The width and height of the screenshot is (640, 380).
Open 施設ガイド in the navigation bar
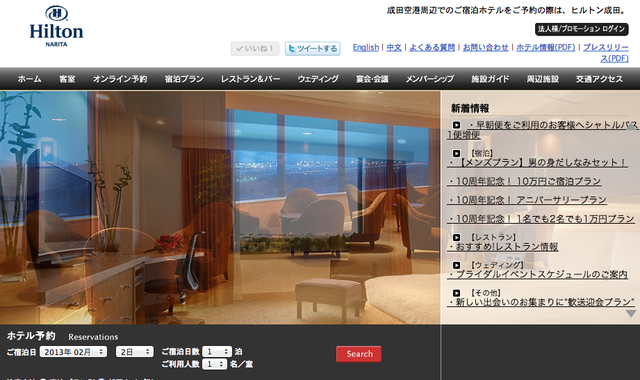(490, 79)
